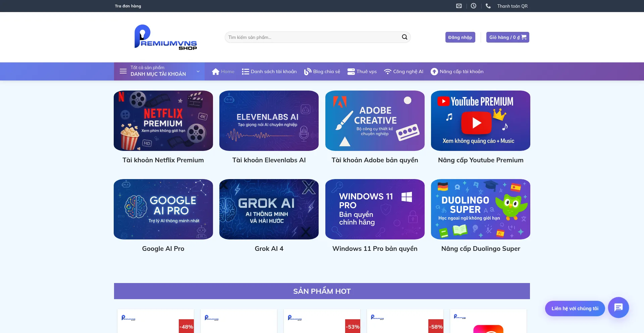Select the Thuê vps menu item

coord(362,71)
